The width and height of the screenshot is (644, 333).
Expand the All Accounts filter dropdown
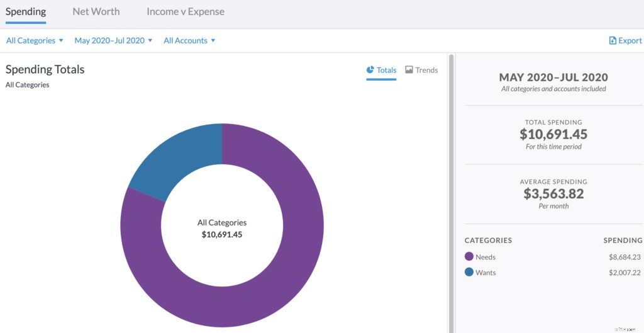click(189, 41)
